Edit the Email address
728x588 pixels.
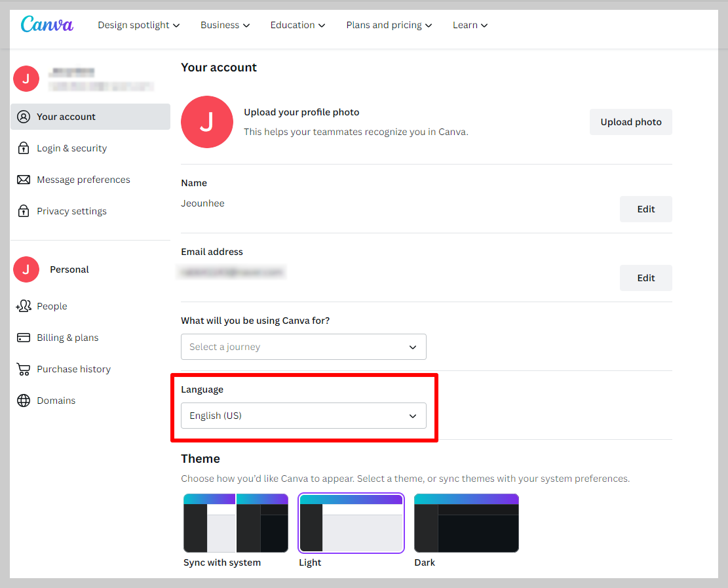pos(646,278)
